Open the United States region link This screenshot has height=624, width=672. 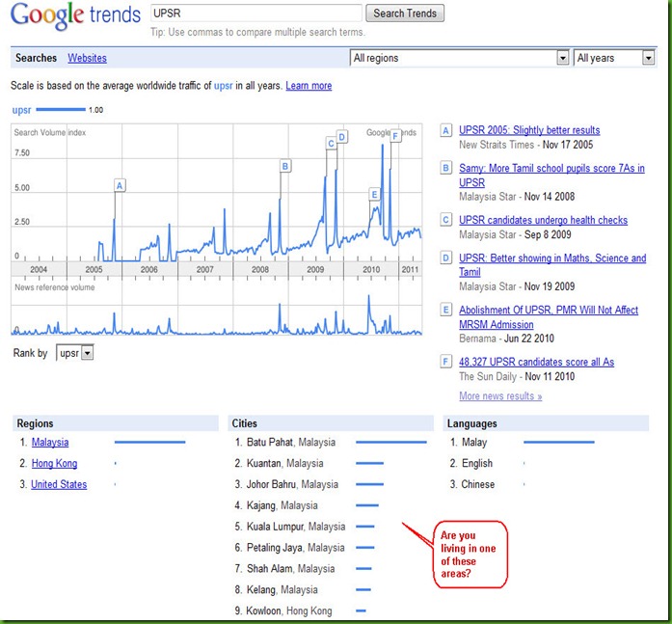point(59,484)
